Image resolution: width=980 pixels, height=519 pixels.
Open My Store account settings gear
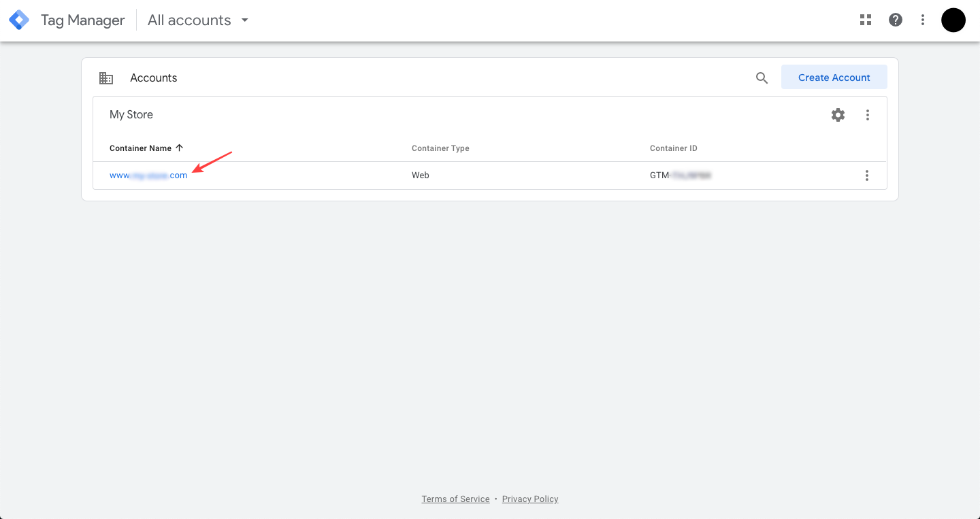click(x=838, y=115)
